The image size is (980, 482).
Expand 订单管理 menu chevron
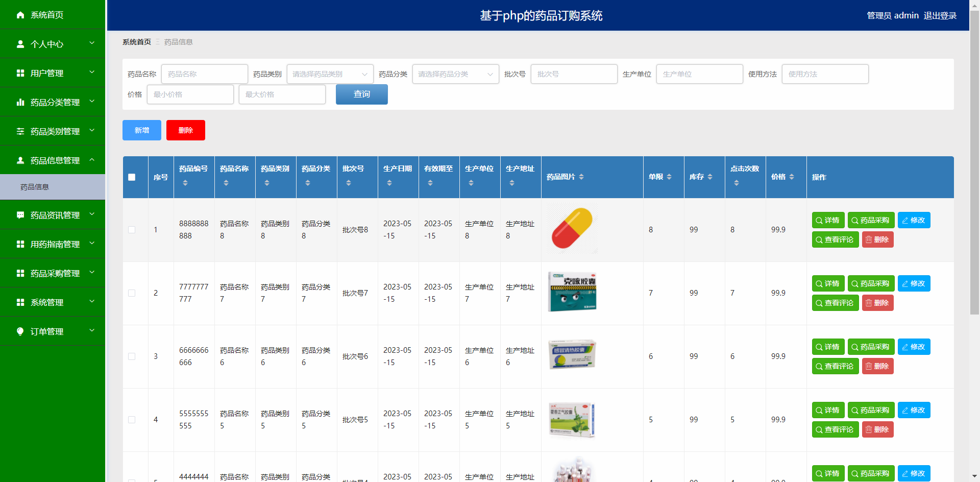(92, 331)
